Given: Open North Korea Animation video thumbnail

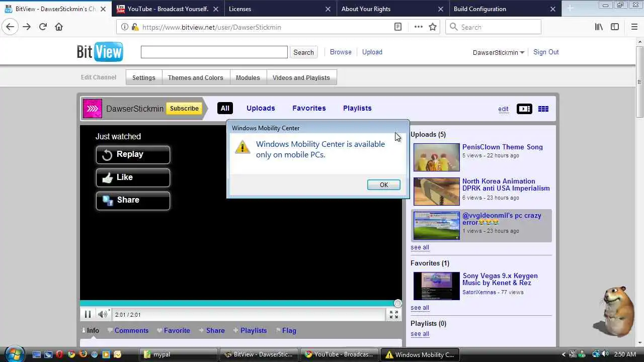Looking at the screenshot, I should pyautogui.click(x=437, y=191).
